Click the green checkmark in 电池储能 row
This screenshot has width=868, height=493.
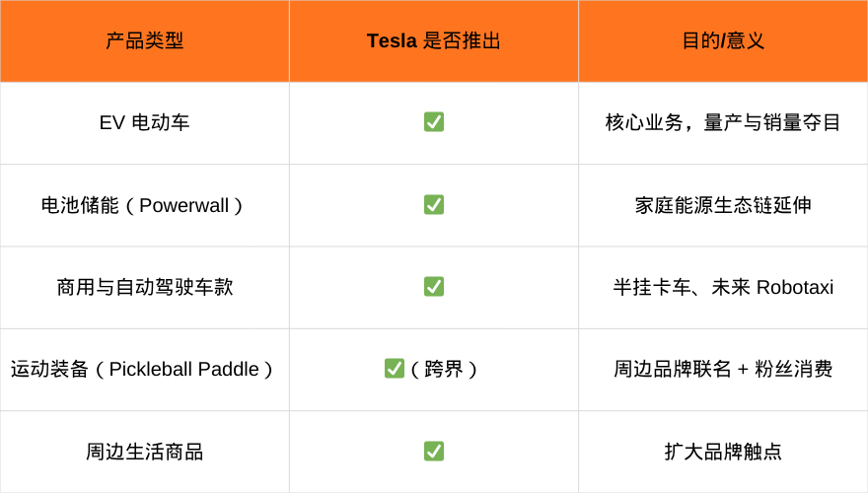pos(434,205)
